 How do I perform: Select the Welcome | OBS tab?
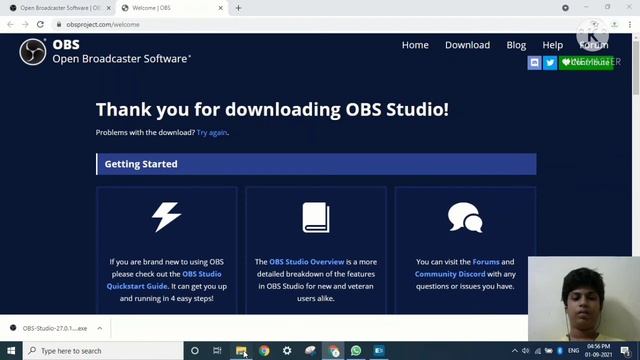(171, 8)
